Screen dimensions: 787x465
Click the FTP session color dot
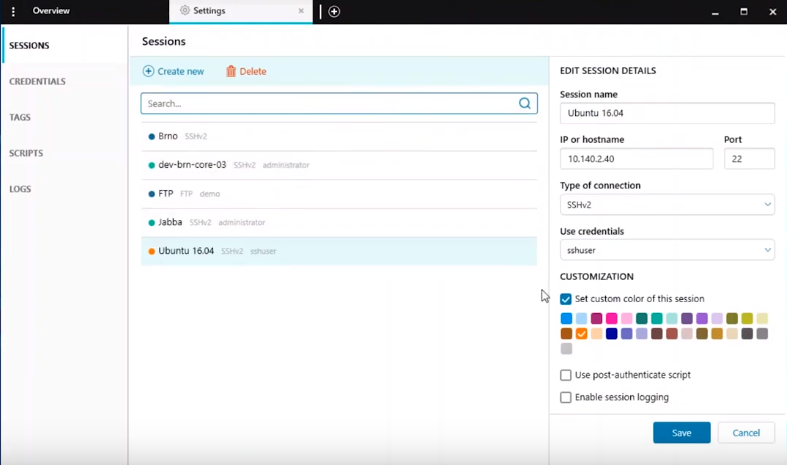pyautogui.click(x=151, y=194)
